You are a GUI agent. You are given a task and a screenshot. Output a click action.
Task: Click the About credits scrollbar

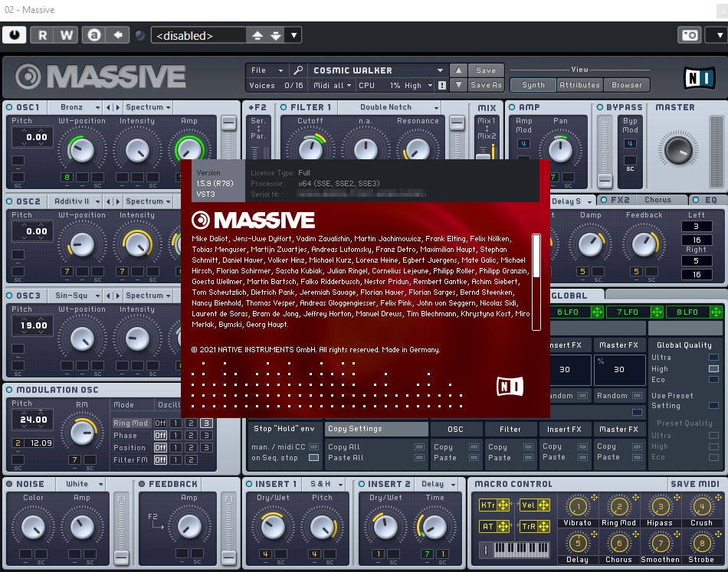pos(536,282)
